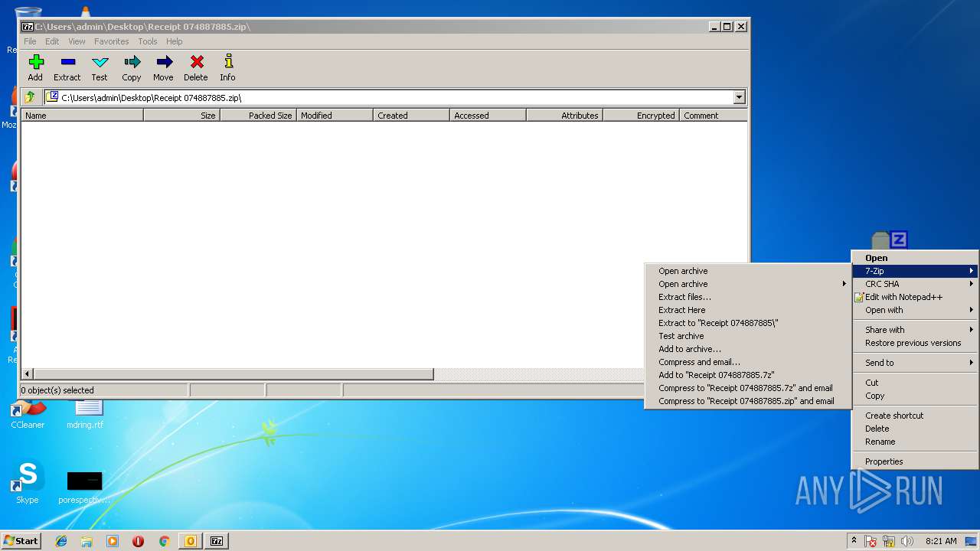Open the Skype desktop shortcut
Screen dimensions: 980x551
(x=28, y=482)
